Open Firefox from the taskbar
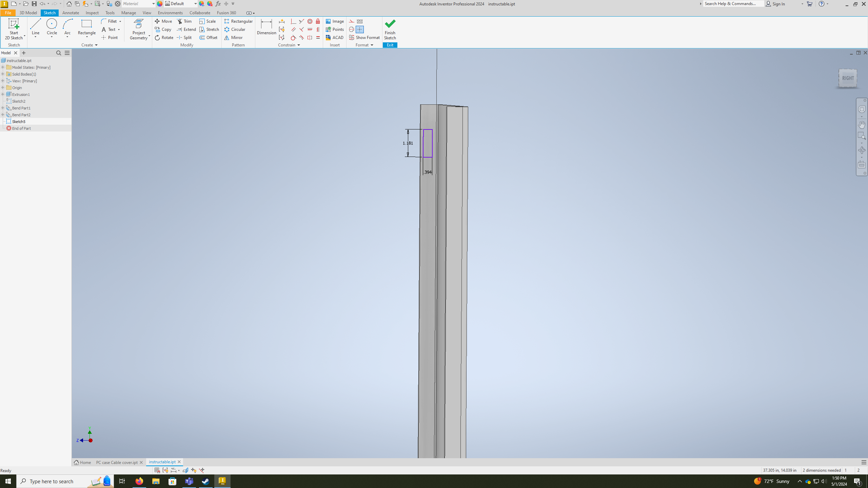This screenshot has height=488, width=868. 139,481
